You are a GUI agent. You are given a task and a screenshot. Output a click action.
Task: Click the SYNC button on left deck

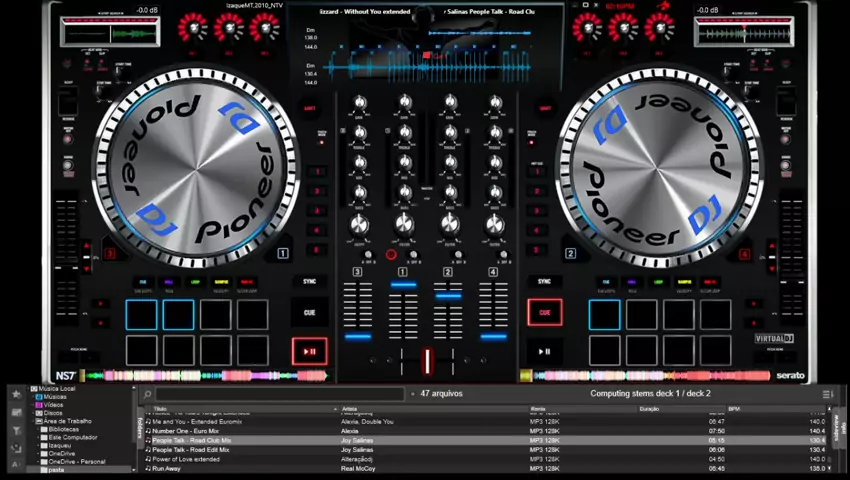tap(309, 282)
